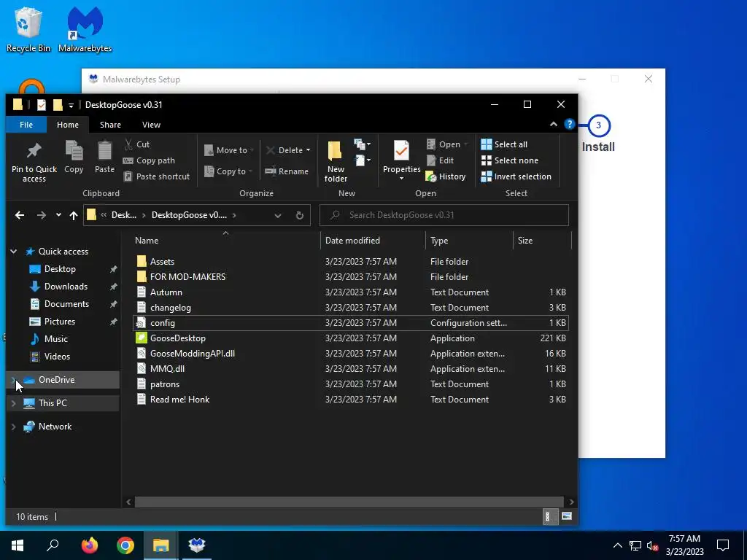Open Pictures in Quick access
This screenshot has height=560, width=747.
(x=60, y=322)
